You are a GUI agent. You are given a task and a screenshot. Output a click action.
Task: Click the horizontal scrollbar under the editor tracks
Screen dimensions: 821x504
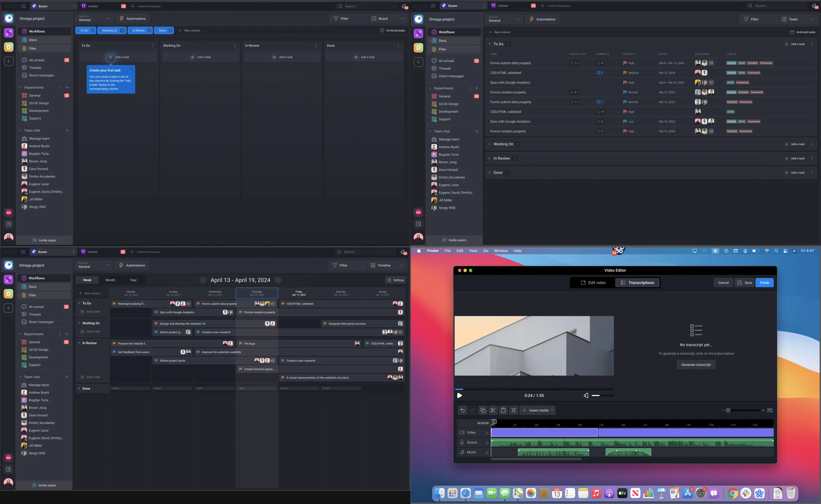coord(536,459)
